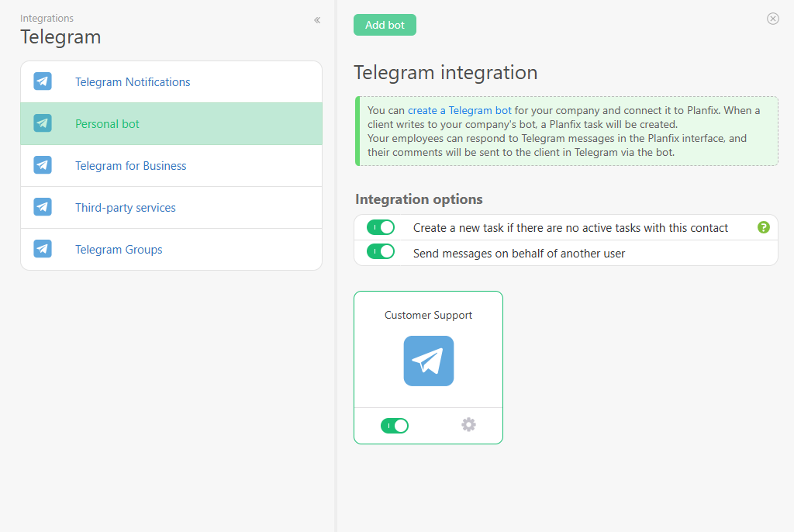Disable the Customer Support bot switch
794x532 pixels.
[x=395, y=426]
